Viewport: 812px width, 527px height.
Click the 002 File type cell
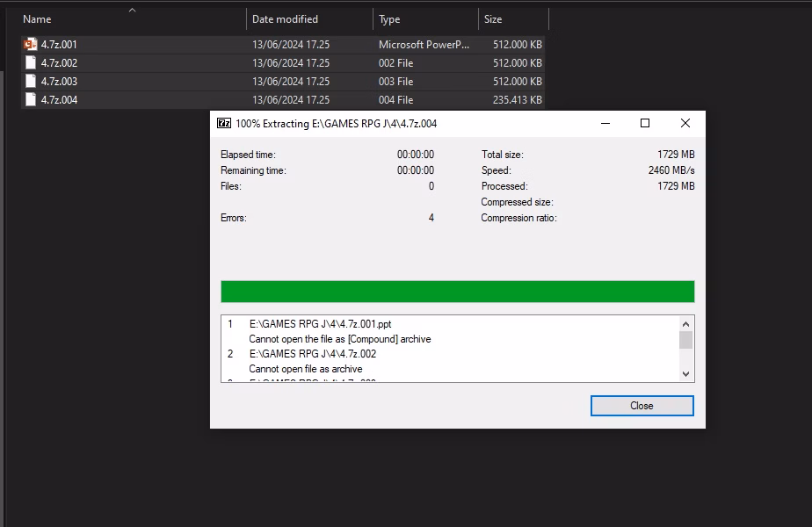[395, 63]
